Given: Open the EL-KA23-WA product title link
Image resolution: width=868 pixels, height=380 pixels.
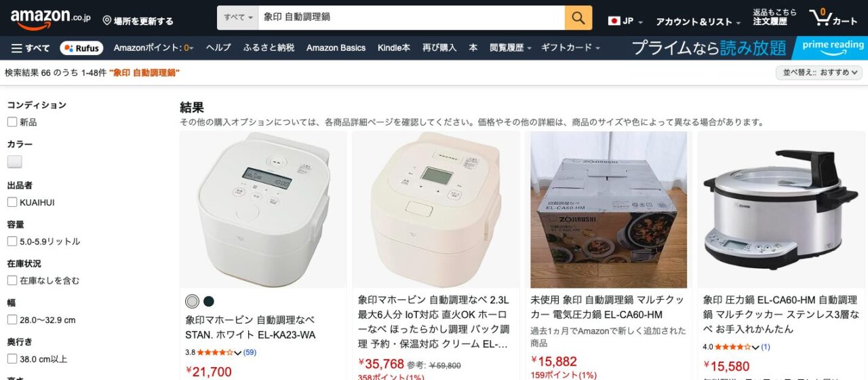Looking at the screenshot, I should pos(250,327).
